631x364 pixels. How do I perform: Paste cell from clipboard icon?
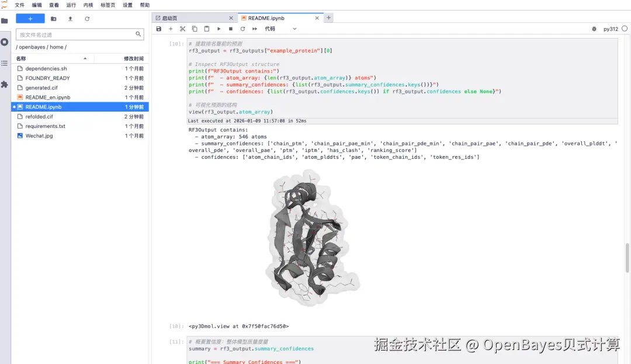pos(206,29)
